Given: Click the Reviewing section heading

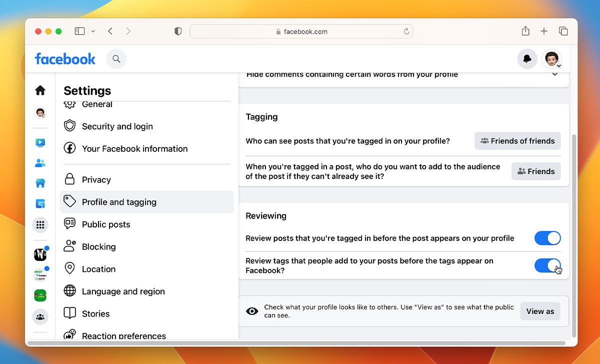Looking at the screenshot, I should coord(266,216).
